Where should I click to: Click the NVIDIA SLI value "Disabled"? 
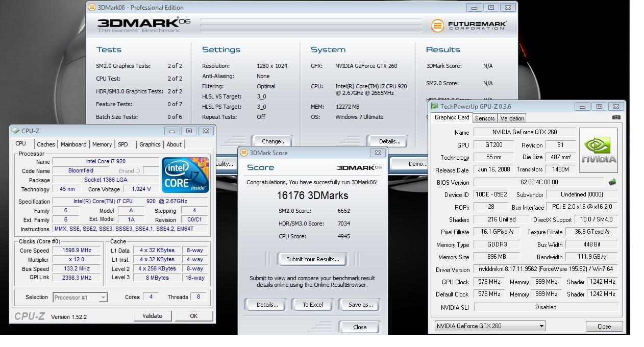point(546,307)
